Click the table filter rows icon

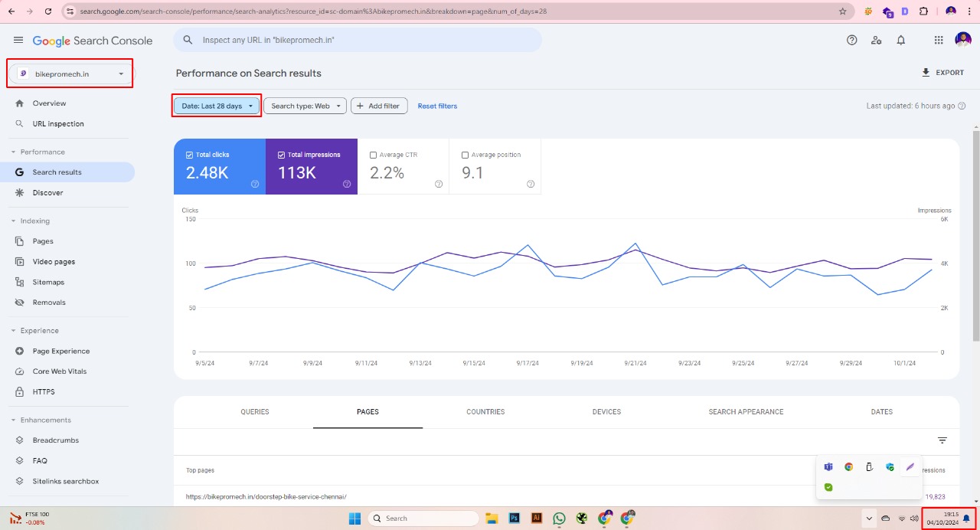[942, 440]
